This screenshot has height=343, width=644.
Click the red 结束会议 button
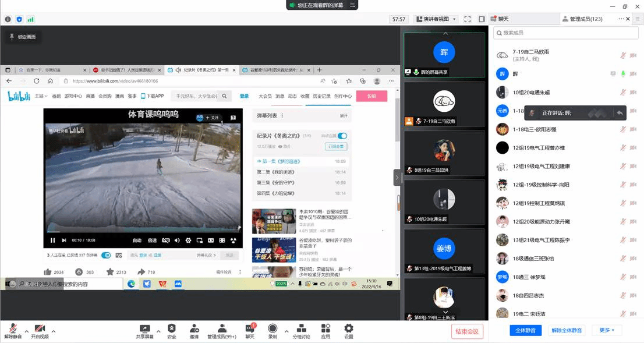[467, 331]
